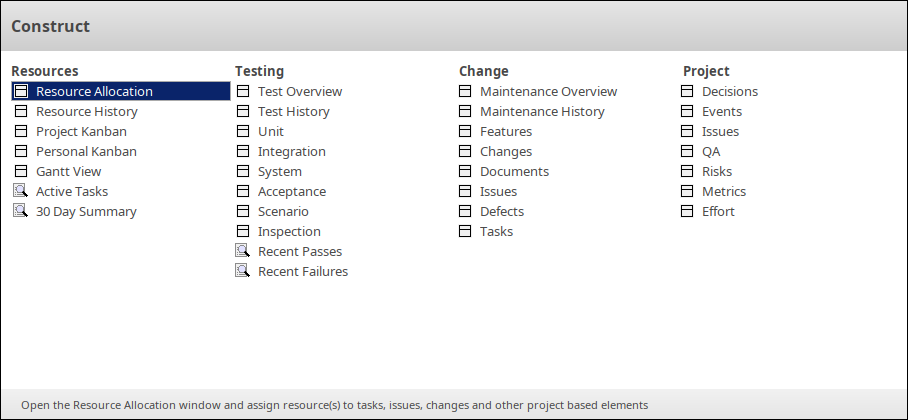Click the Recent Passes search icon
Viewport: 908px width, 420px height.
[x=243, y=251]
